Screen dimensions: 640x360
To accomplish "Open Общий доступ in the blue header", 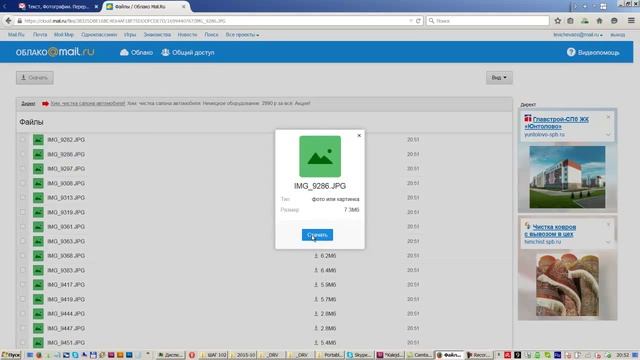I will (x=188, y=53).
